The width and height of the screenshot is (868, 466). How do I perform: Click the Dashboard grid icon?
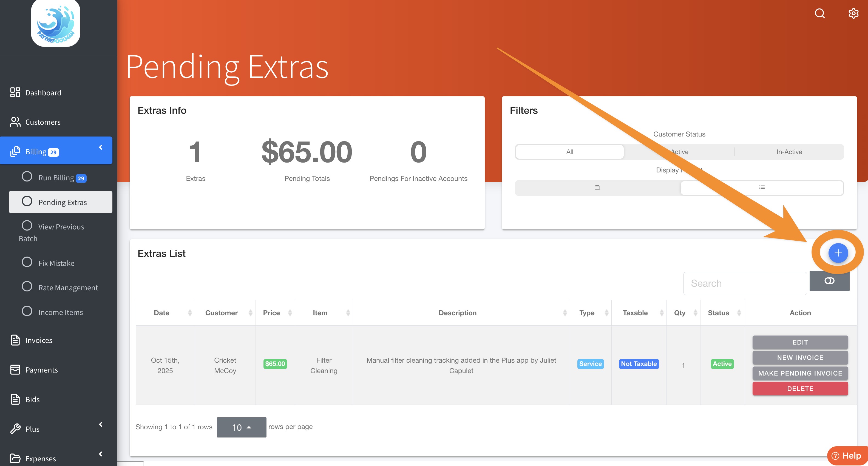15,92
